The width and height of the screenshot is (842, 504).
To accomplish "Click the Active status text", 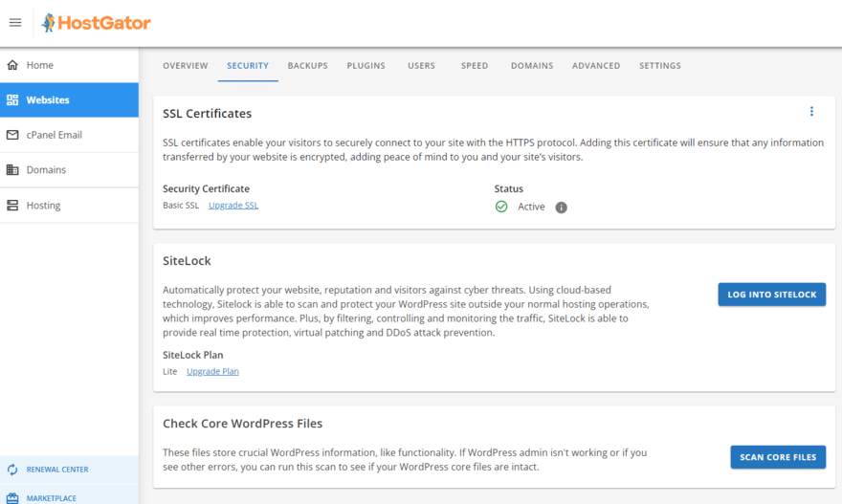I will coord(531,207).
